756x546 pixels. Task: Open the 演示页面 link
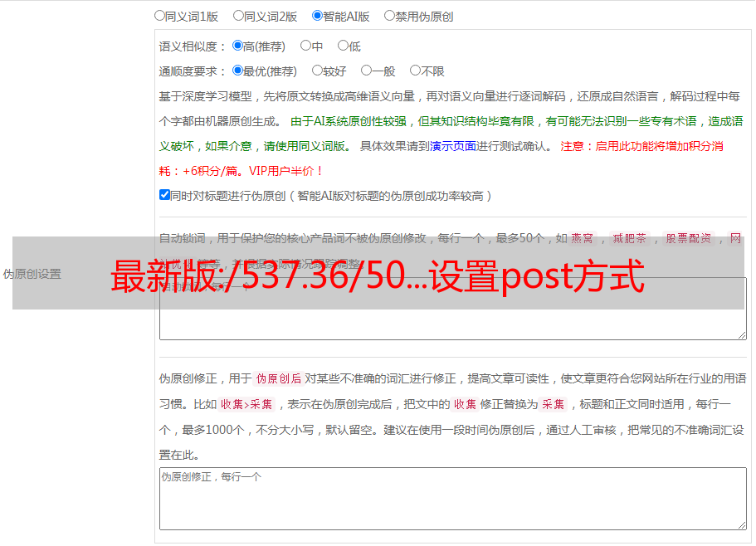click(453, 146)
